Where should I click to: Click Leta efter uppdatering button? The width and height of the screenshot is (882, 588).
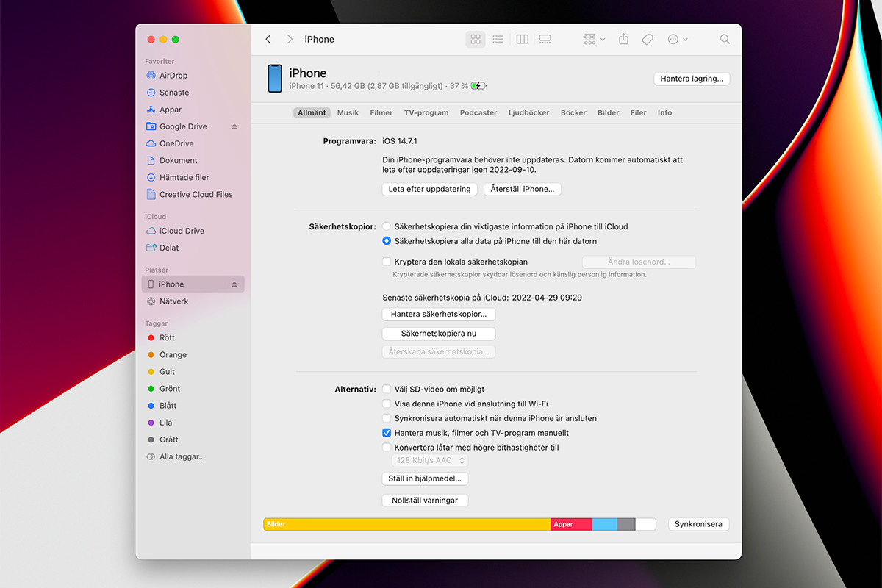[429, 189]
